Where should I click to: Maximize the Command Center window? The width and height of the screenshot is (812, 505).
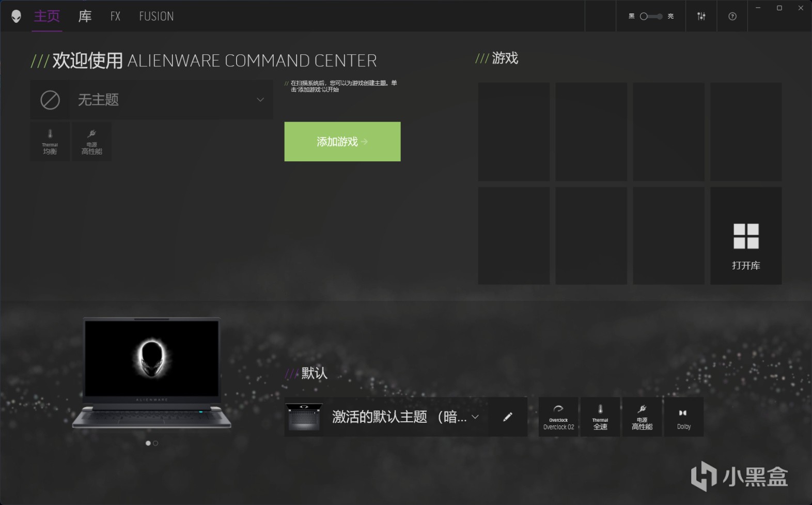pos(779,8)
